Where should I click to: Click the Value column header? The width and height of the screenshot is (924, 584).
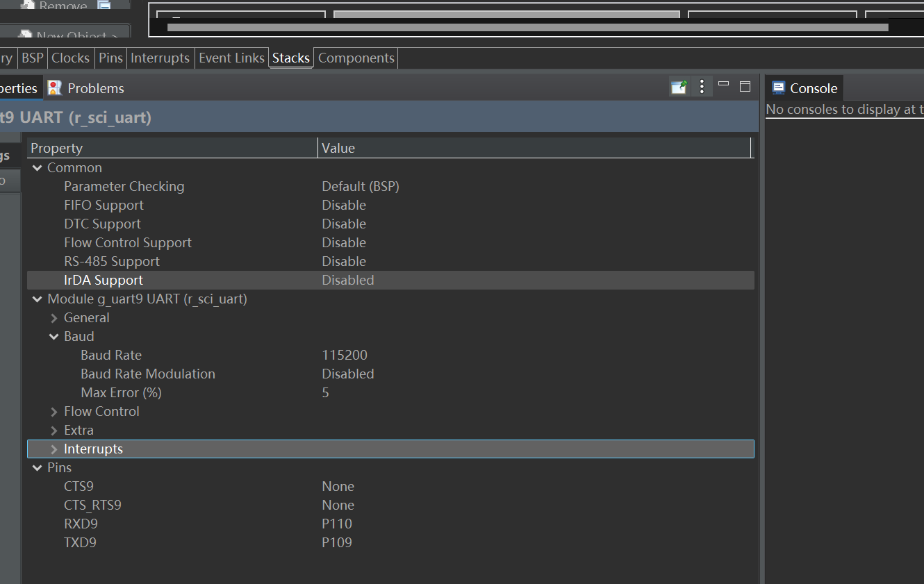pos(535,148)
